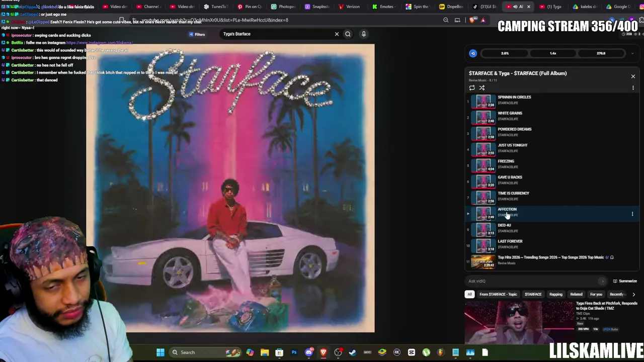Click the TMZ Tyga video thumbnail
644x362 pixels.
tap(519, 322)
